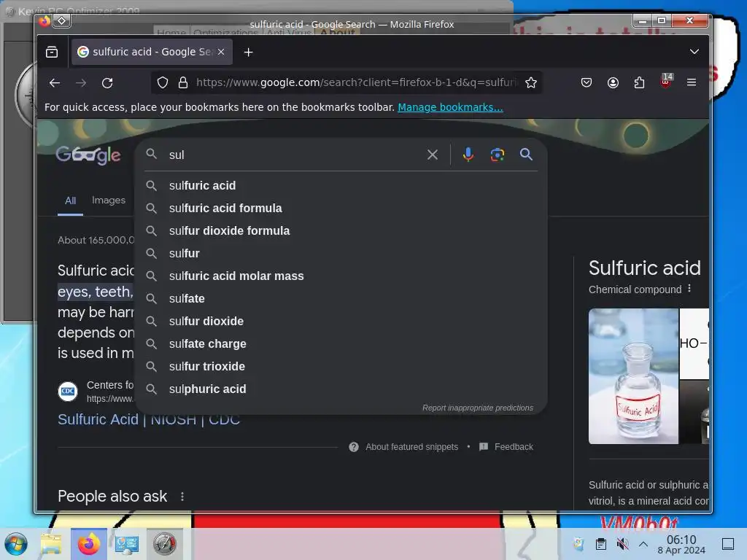Image resolution: width=747 pixels, height=560 pixels.
Task: Submit search with magnifier button
Action: (526, 155)
